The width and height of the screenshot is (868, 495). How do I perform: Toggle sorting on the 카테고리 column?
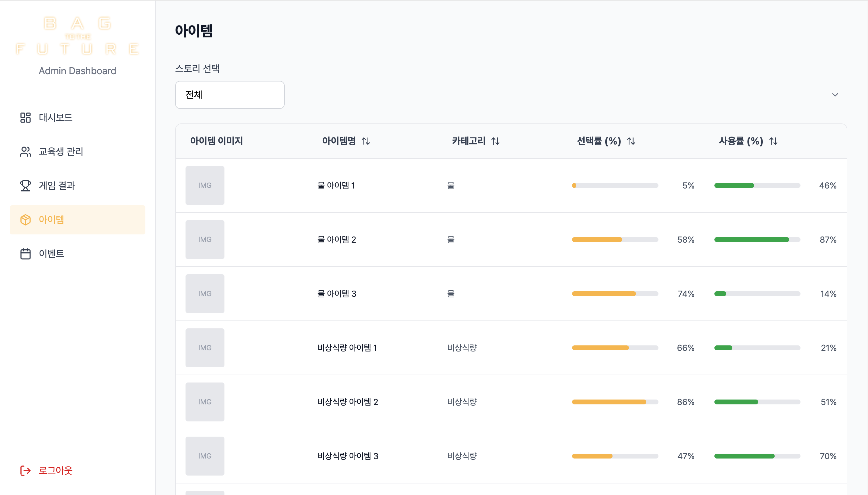click(x=495, y=141)
